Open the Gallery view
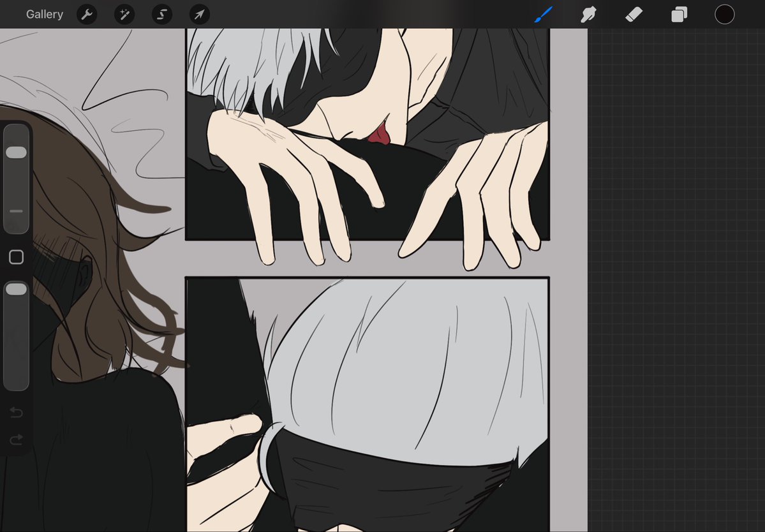This screenshot has width=765, height=532. [45, 15]
